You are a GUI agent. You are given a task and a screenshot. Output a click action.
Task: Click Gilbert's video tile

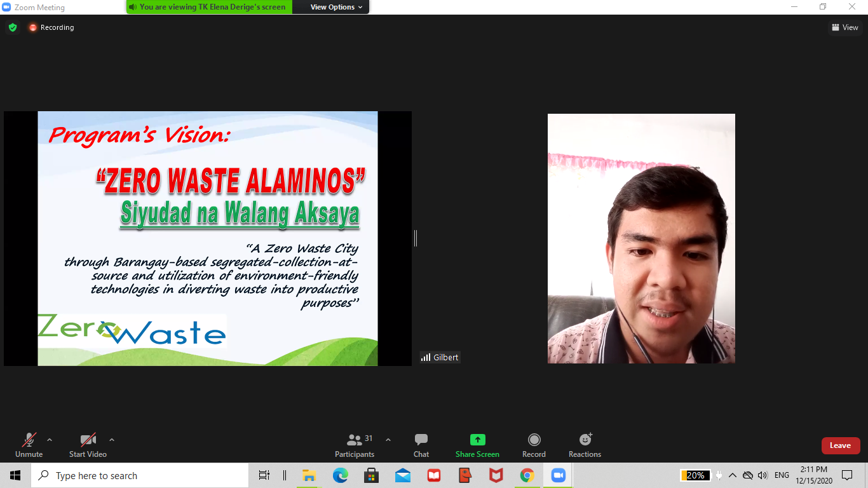[641, 238]
